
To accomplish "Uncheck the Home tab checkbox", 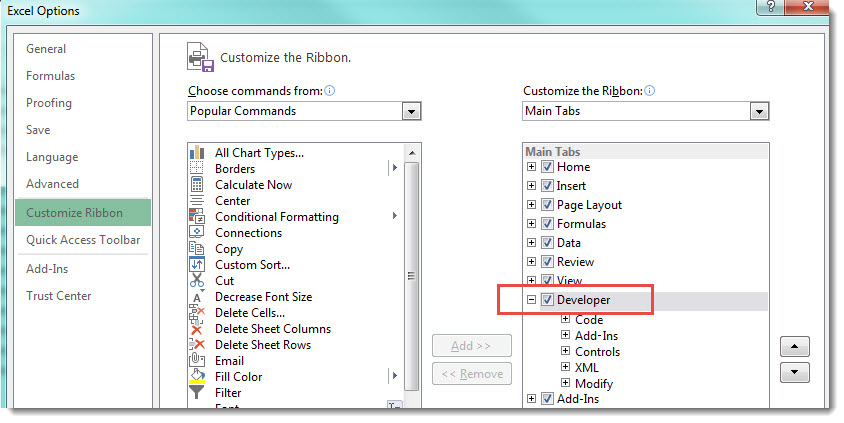I will (x=547, y=167).
